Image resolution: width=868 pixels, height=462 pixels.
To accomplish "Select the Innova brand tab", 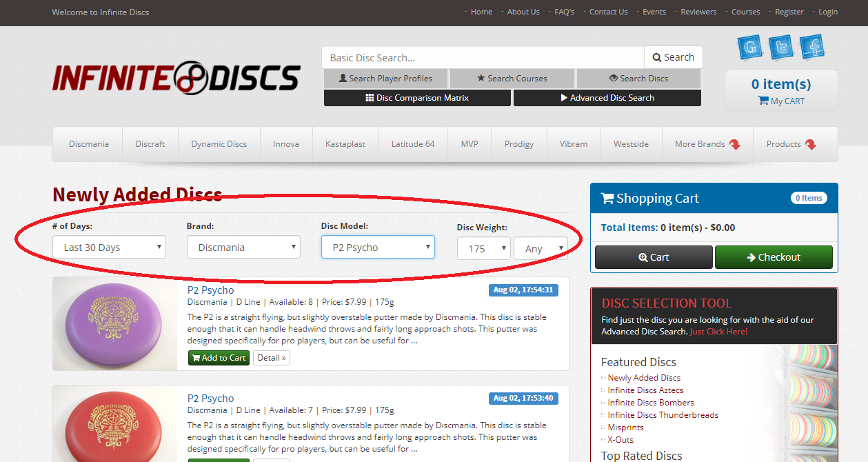I will pos(286,144).
